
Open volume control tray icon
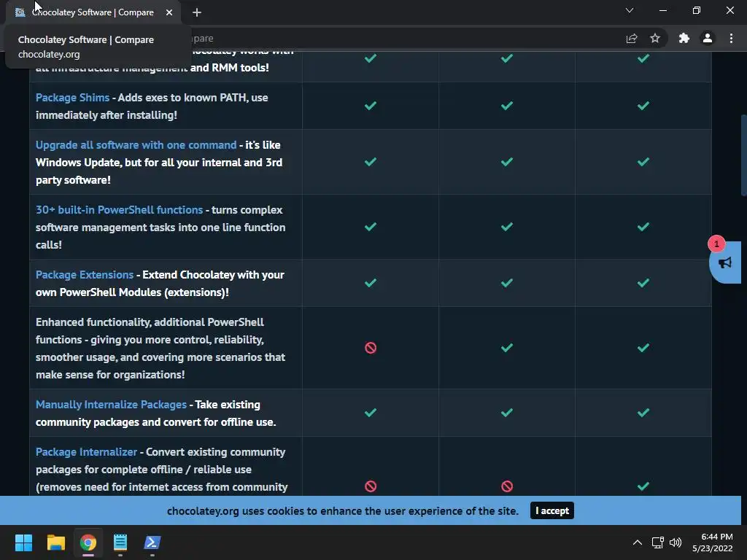tap(675, 542)
